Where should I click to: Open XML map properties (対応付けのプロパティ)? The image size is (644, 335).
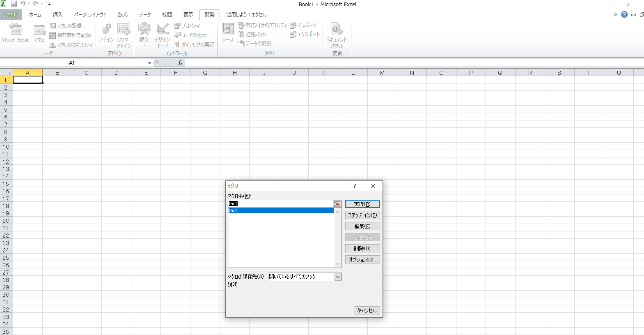tap(263, 25)
